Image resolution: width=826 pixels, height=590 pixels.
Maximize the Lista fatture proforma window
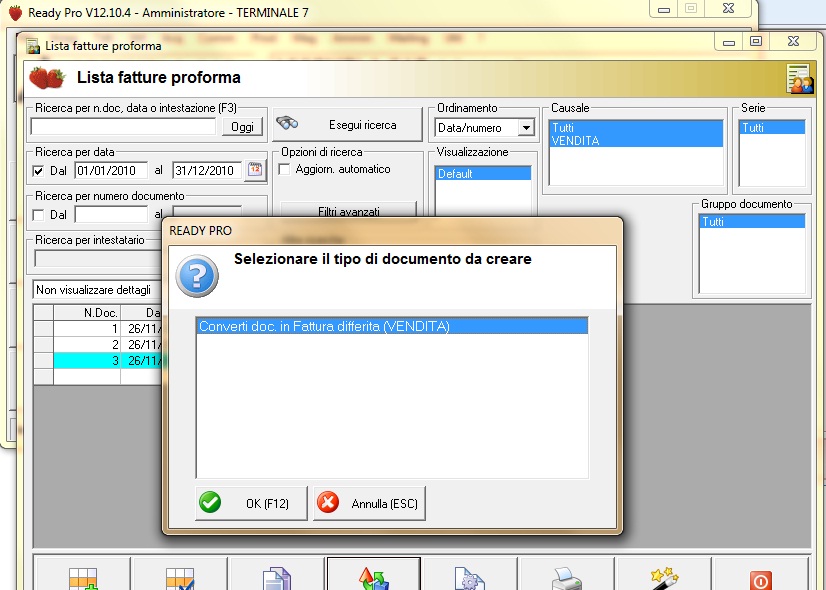[756, 41]
